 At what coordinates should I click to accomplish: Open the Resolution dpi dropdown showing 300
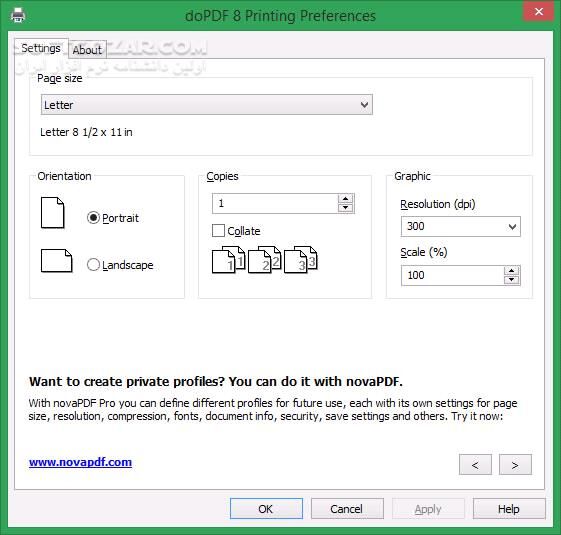click(x=460, y=227)
